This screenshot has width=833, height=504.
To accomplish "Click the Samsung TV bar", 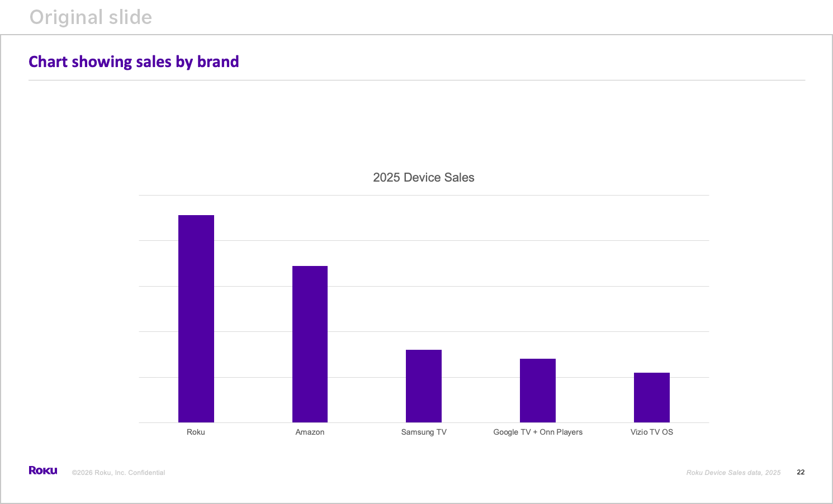I will point(424,386).
